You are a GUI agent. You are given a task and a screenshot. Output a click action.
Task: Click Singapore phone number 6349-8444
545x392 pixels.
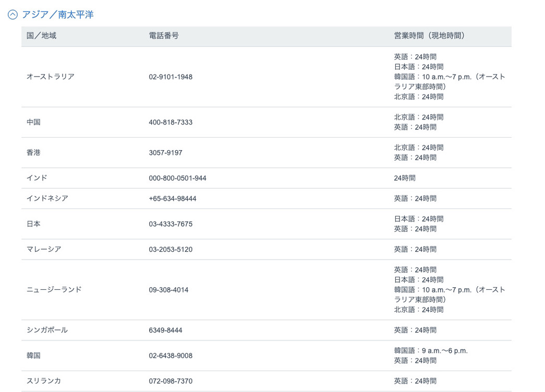165,330
